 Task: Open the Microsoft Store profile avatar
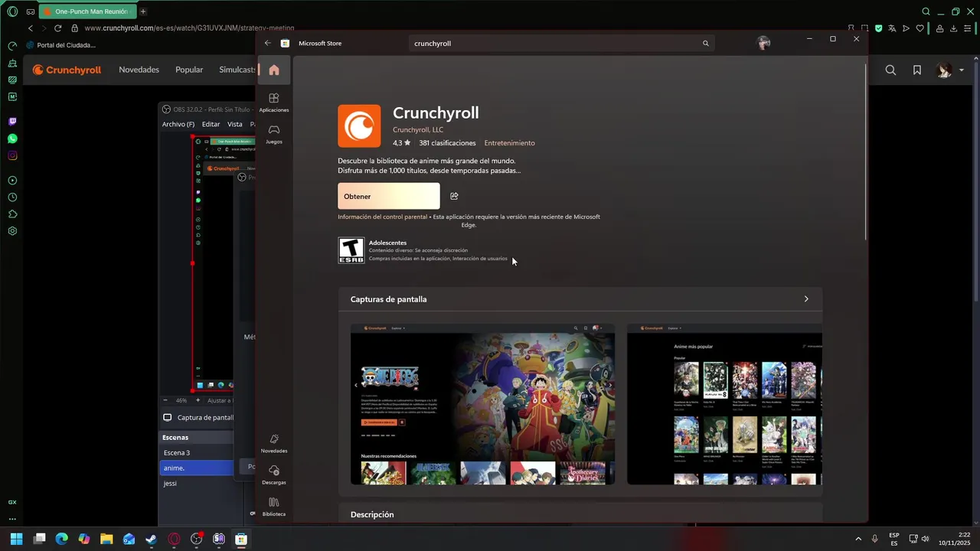point(763,43)
